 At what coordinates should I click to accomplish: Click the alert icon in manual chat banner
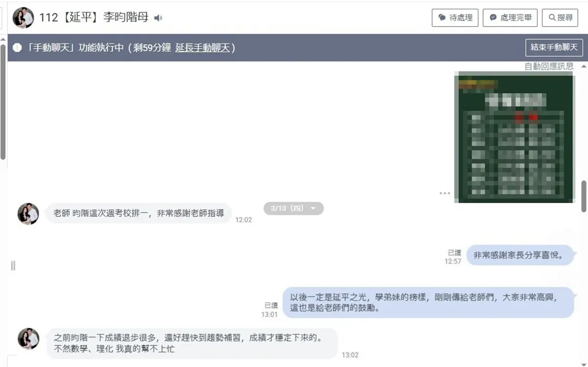click(x=18, y=48)
